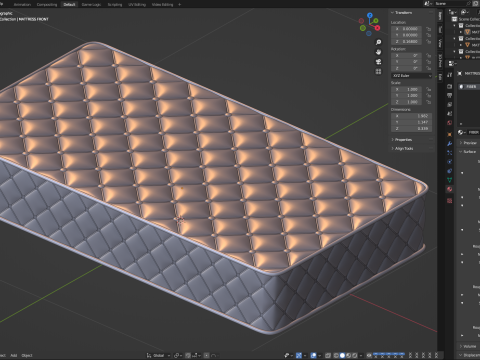Open the Object properties tab icon
This screenshot has width=480, height=360.
coord(450,134)
